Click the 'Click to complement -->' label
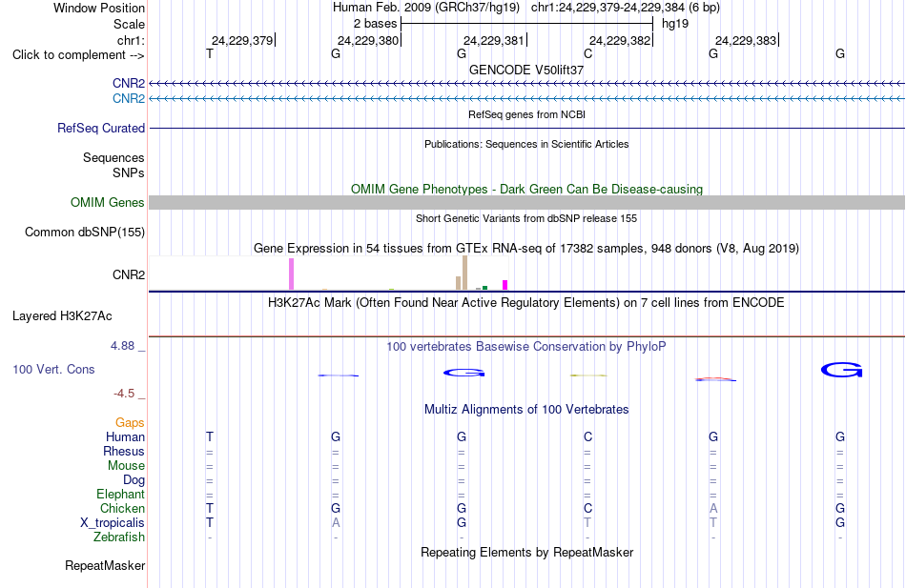The image size is (906, 588). tap(78, 55)
